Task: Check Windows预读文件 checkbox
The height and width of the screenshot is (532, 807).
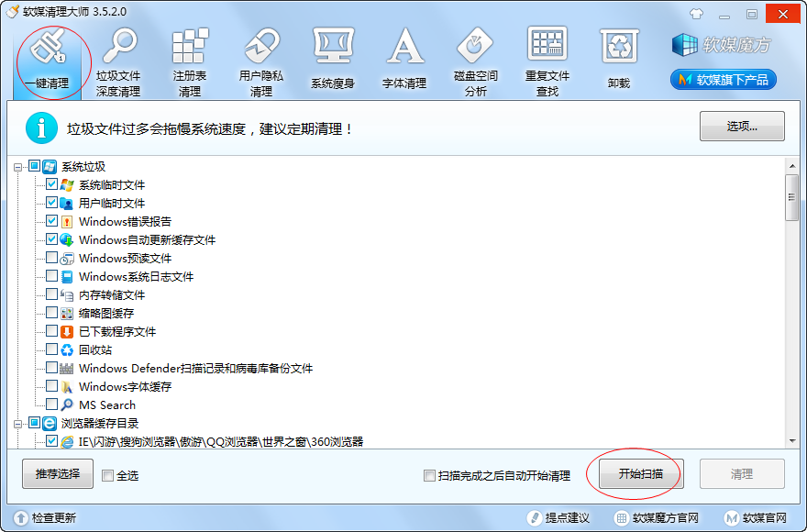Action: coord(51,258)
